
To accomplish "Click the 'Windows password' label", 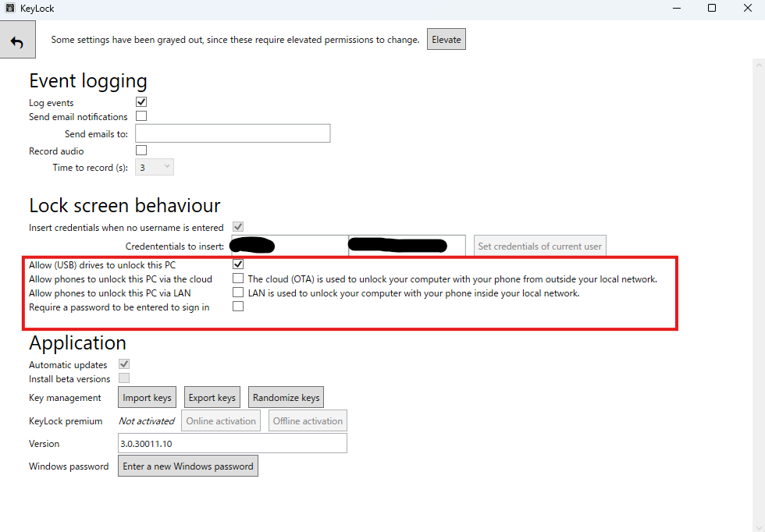I will tap(69, 466).
